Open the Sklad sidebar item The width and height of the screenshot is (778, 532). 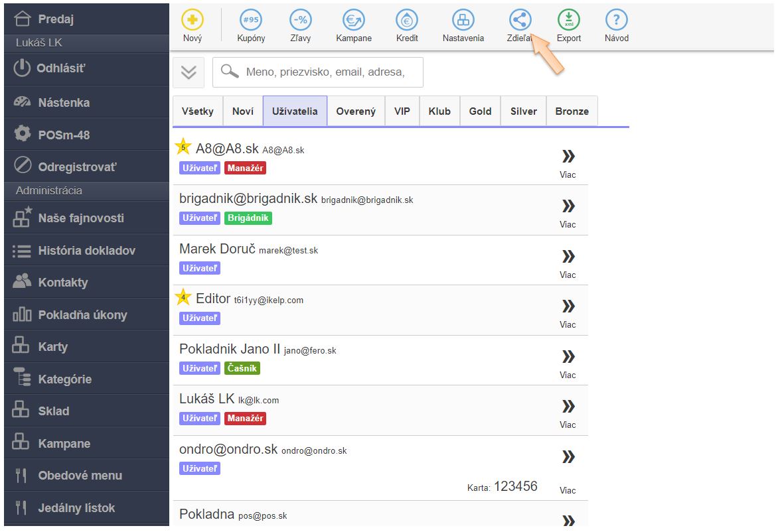pos(53,411)
